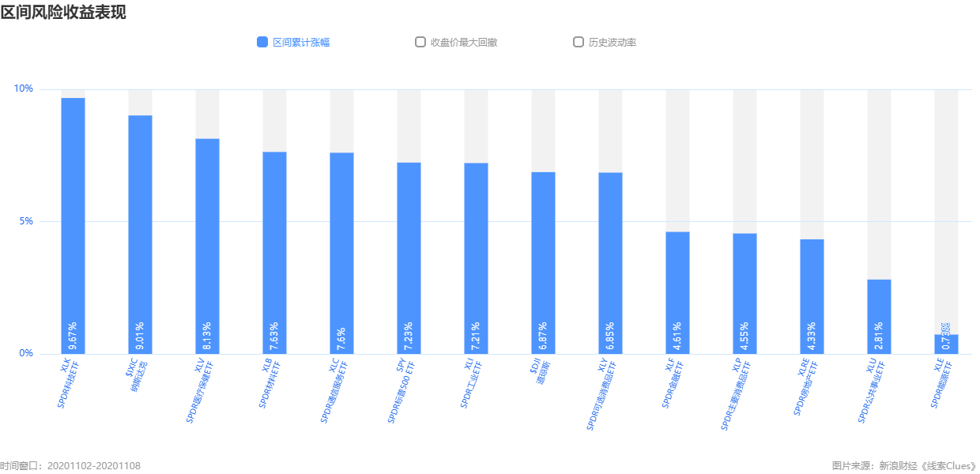Click the XLK bar showing 9.67%

coord(73,225)
